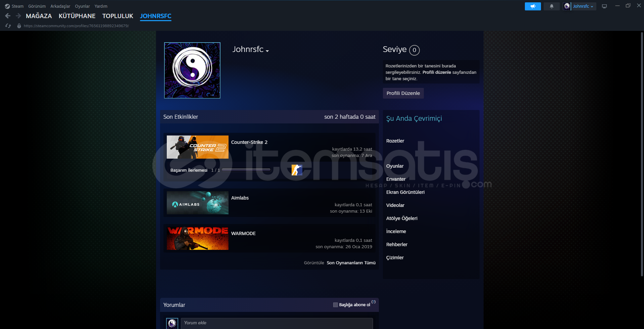Click the Counter-Strike 2 achievement icon
Viewport: 644px width, 329px height.
(297, 170)
